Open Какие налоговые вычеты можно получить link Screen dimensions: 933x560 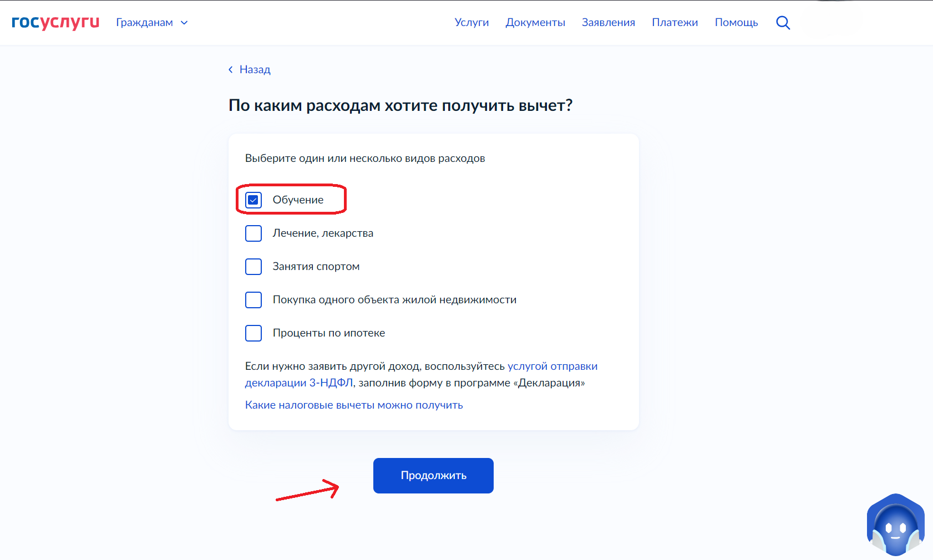point(354,405)
